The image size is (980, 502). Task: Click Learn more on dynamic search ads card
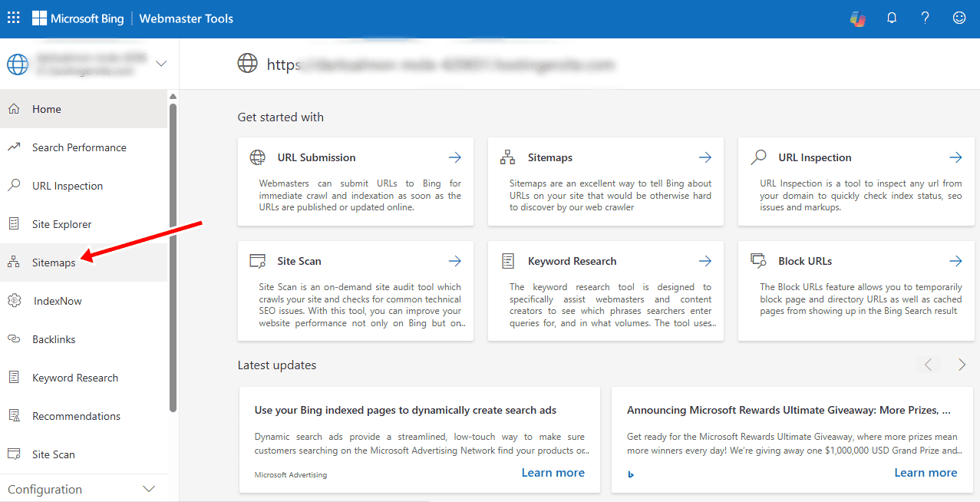[553, 473]
